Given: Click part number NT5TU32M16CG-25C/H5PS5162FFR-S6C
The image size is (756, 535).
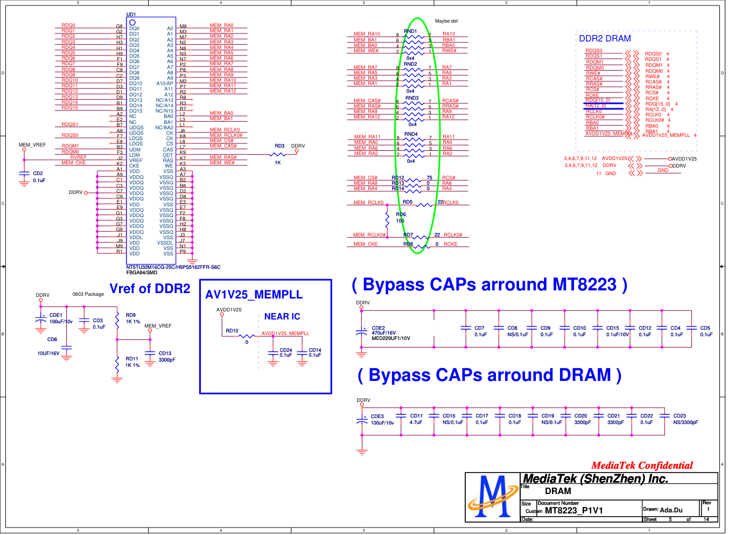Looking at the screenshot, I should click(x=173, y=267).
